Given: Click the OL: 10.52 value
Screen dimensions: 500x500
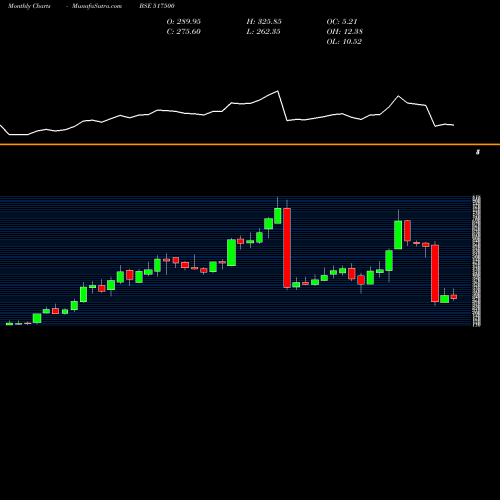Looking at the screenshot, I should click(x=344, y=42).
